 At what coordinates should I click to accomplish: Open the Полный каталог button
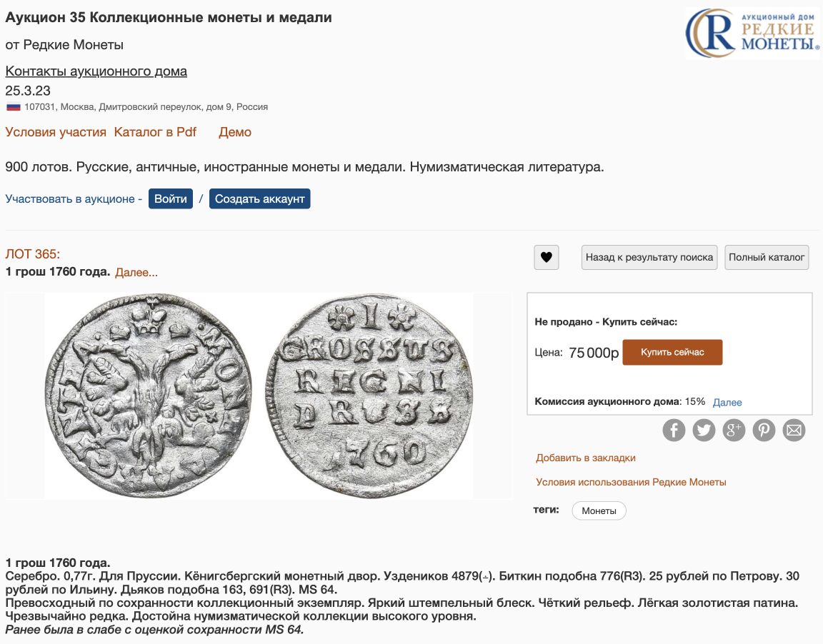[767, 257]
